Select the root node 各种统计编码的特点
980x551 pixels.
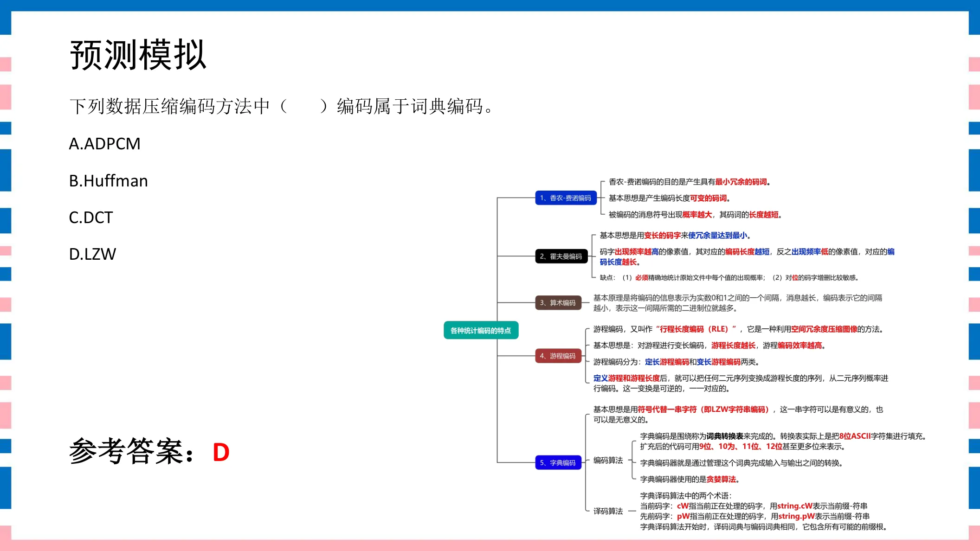[481, 330]
